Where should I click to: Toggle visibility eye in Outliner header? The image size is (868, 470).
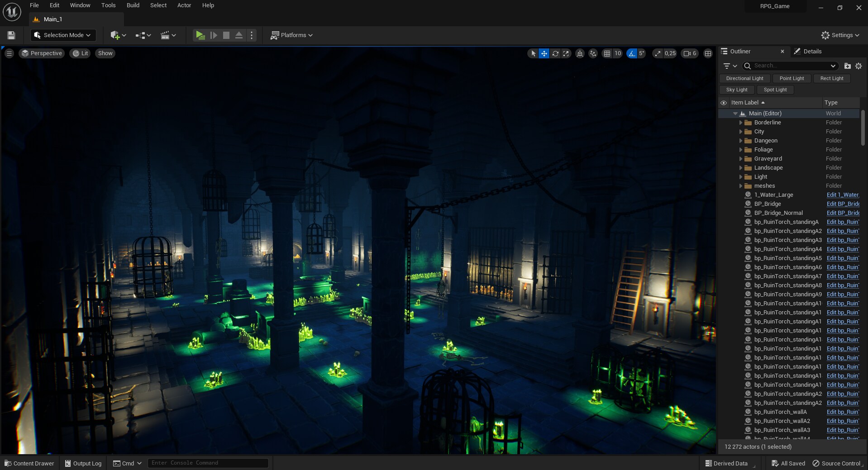click(x=724, y=103)
